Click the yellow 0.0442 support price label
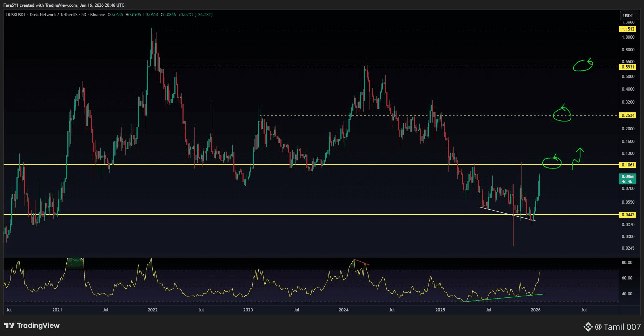The image size is (644, 336). (x=628, y=215)
